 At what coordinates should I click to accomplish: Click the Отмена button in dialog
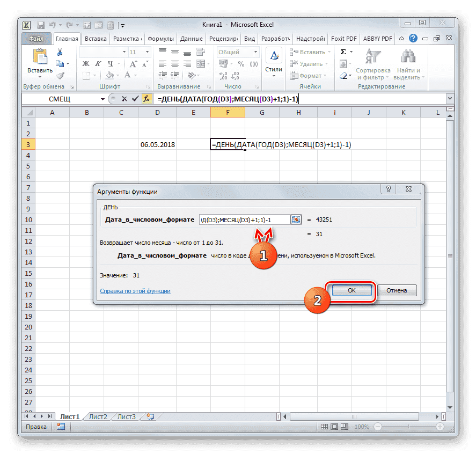click(397, 290)
